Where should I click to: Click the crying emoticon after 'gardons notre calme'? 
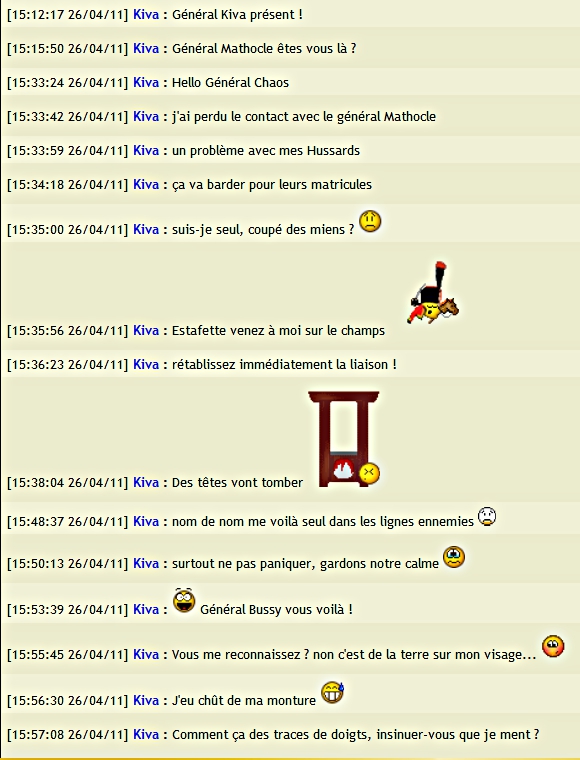click(454, 557)
